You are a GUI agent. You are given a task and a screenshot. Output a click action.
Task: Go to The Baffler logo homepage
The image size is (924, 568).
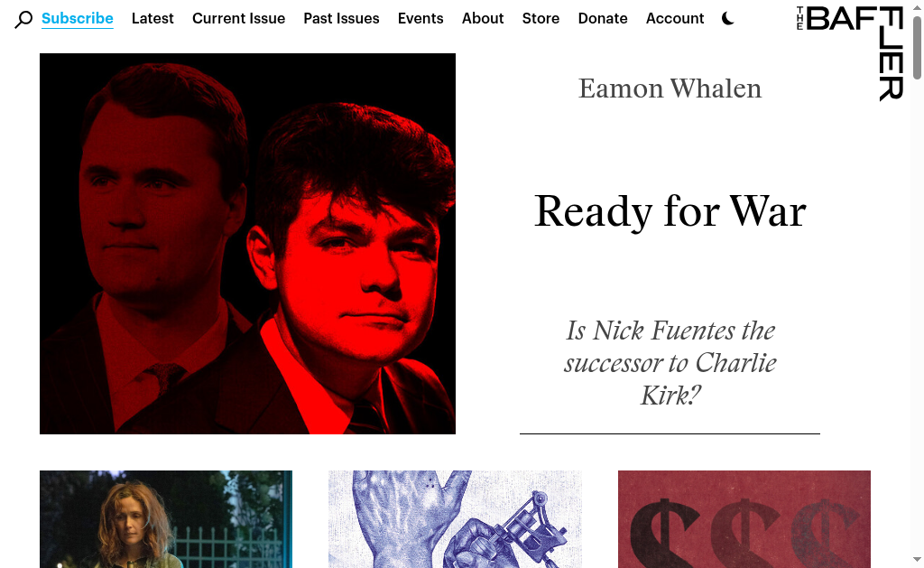850,53
